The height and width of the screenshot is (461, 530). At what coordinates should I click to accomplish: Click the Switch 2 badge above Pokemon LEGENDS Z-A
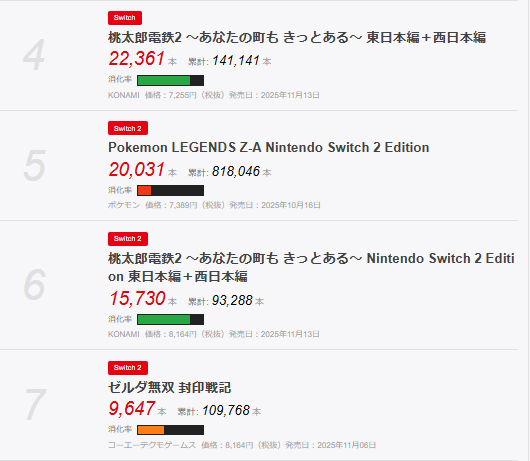click(x=128, y=128)
